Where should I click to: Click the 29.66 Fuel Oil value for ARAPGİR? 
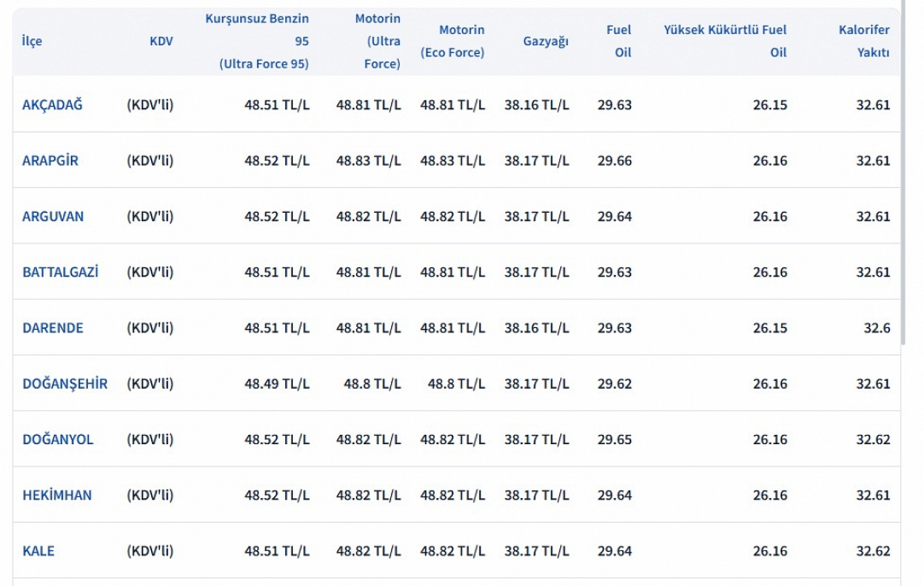(615, 161)
